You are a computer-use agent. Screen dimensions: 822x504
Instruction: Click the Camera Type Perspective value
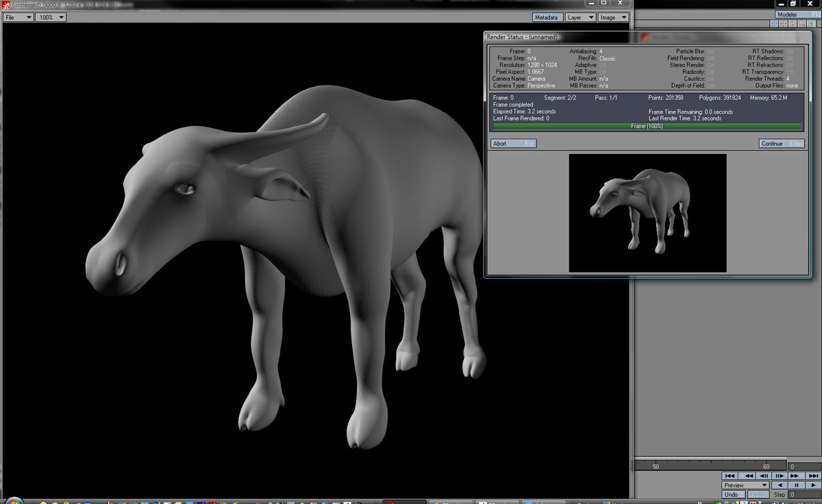[541, 86]
